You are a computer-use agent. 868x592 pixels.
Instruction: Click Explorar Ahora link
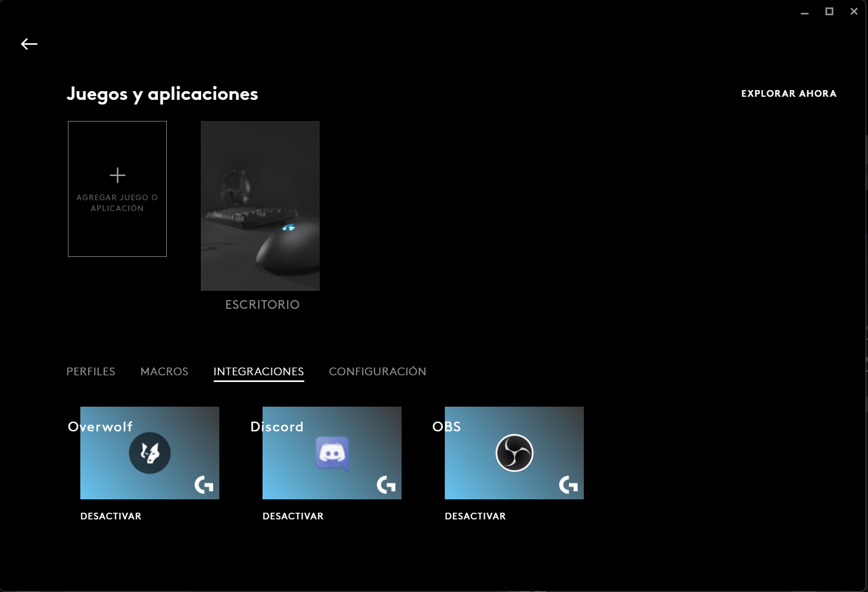click(789, 94)
